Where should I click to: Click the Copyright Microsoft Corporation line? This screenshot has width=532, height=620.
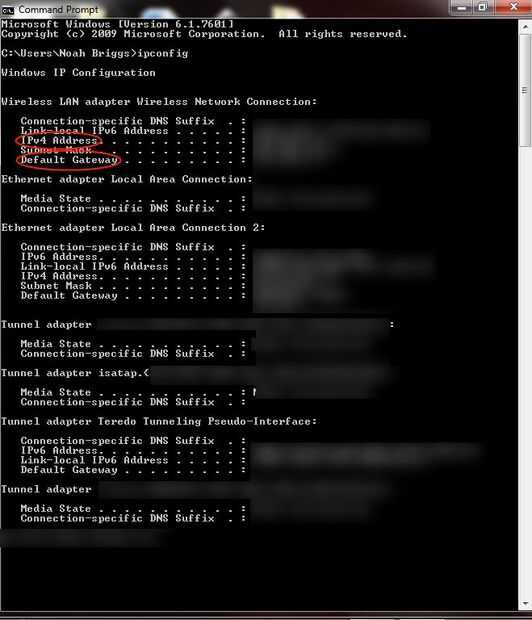[204, 34]
